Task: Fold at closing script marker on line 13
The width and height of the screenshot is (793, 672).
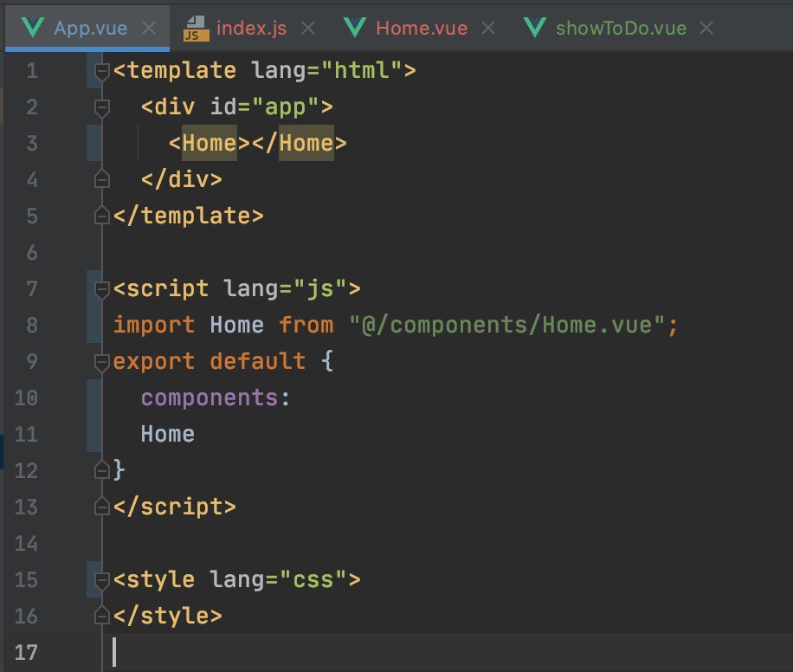Action: (x=102, y=507)
